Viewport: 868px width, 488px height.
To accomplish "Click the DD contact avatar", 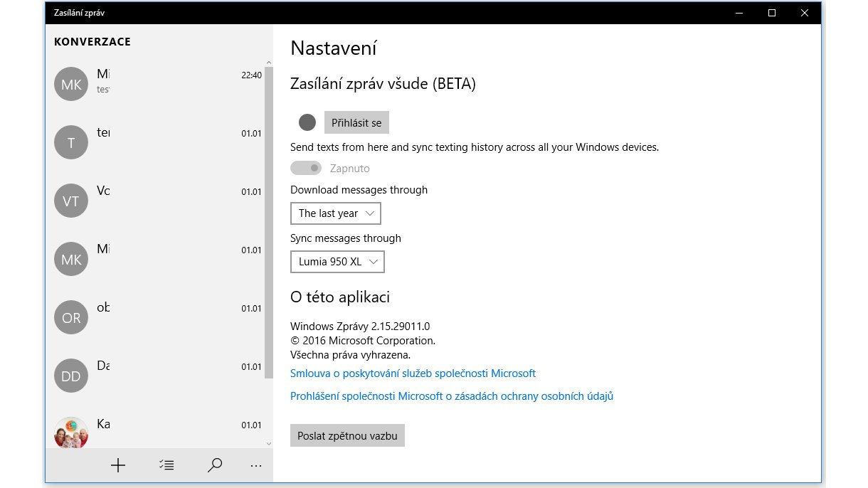I will 71,376.
